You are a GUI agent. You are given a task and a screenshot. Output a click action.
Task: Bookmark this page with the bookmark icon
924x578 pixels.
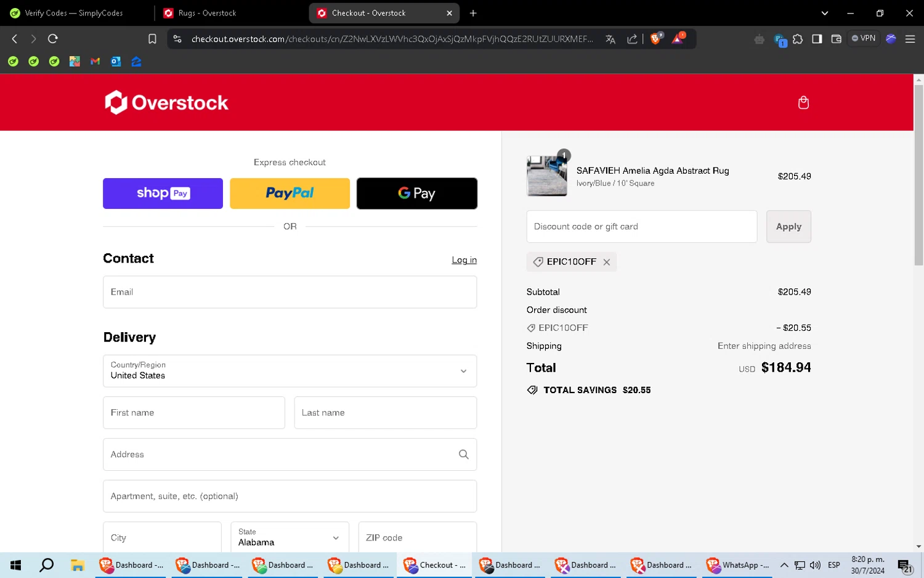(152, 39)
